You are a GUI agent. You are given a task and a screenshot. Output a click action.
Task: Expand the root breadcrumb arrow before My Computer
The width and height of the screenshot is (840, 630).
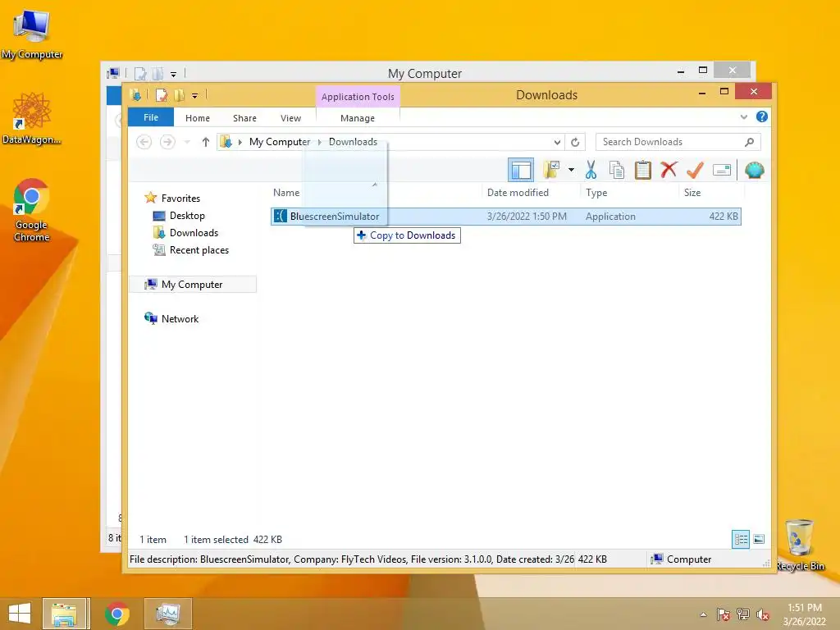pos(240,142)
